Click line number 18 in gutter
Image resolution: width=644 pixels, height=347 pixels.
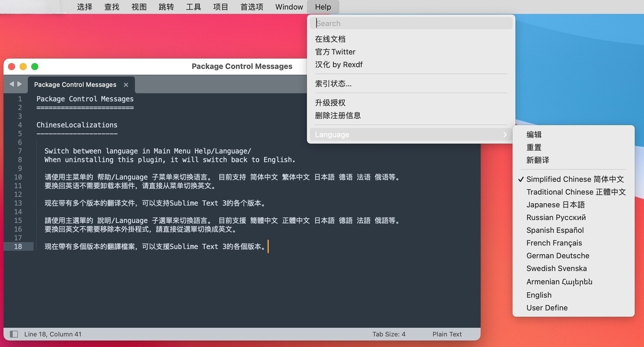point(18,246)
